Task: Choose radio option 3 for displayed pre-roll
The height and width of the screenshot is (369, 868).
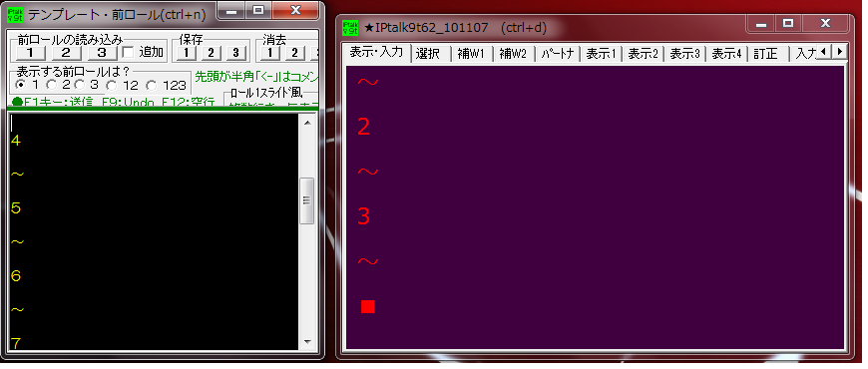Action: tap(80, 85)
